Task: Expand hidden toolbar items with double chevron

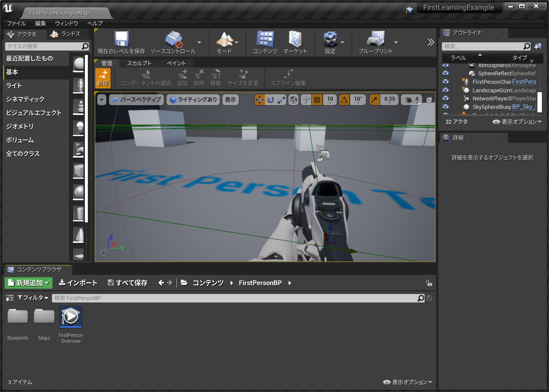Action: tap(430, 42)
